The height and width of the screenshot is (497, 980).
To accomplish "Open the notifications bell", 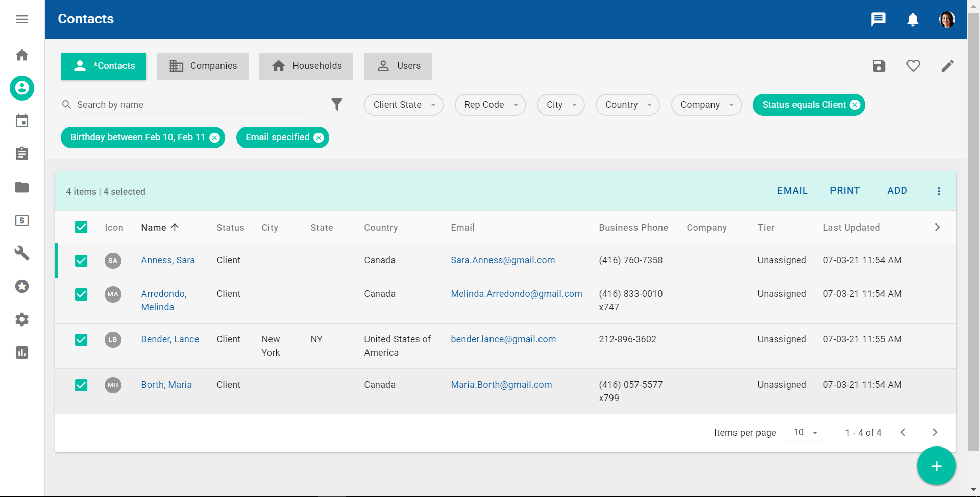I will point(913,19).
